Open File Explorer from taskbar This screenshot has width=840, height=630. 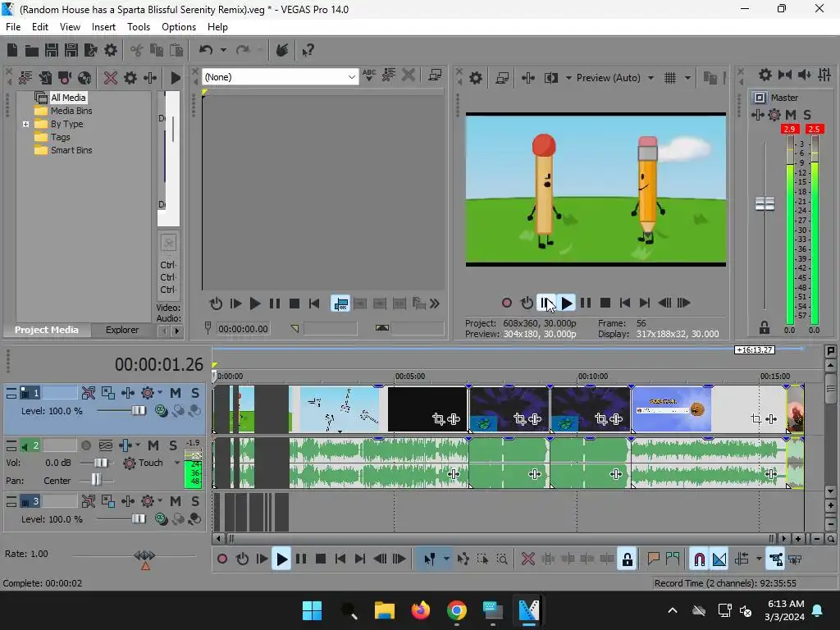384,610
